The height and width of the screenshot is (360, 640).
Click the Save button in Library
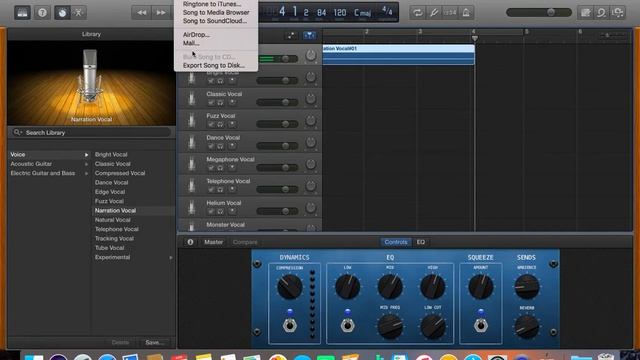(x=154, y=342)
